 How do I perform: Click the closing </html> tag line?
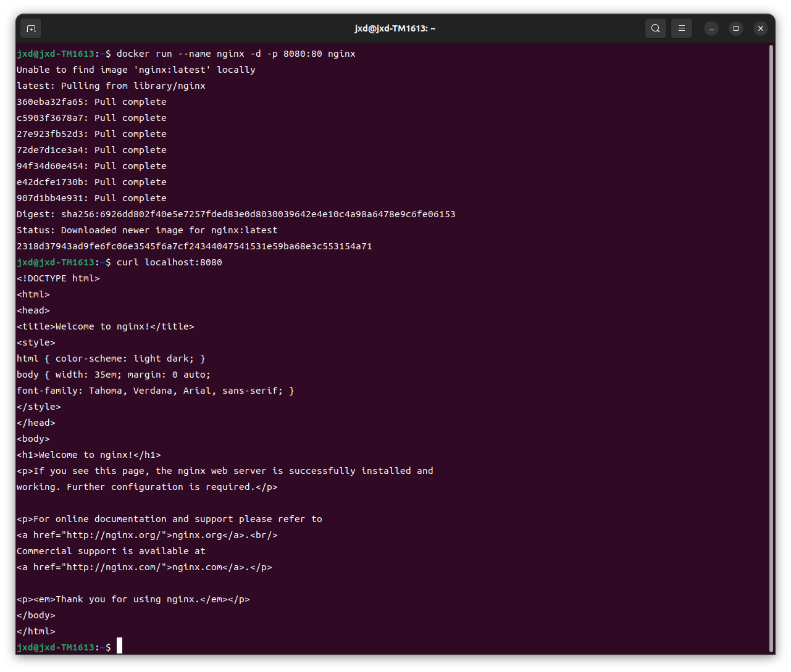[36, 631]
